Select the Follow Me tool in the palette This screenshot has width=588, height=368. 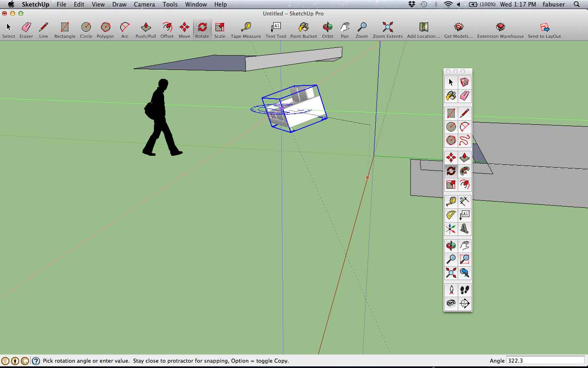[x=464, y=171]
